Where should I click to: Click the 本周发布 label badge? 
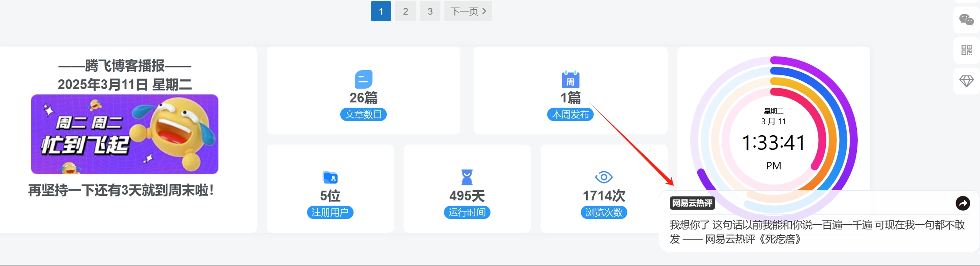pos(570,114)
